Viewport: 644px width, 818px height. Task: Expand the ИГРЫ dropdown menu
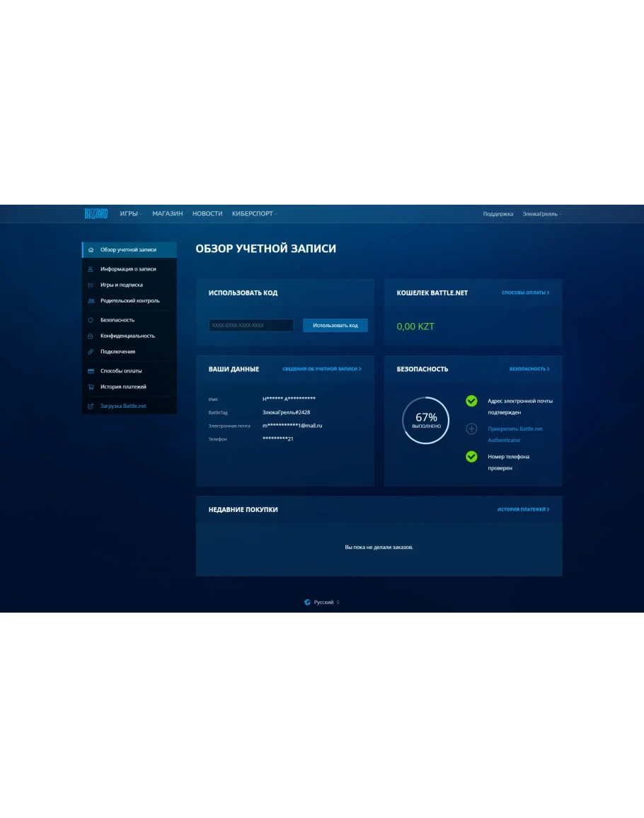[x=131, y=214]
